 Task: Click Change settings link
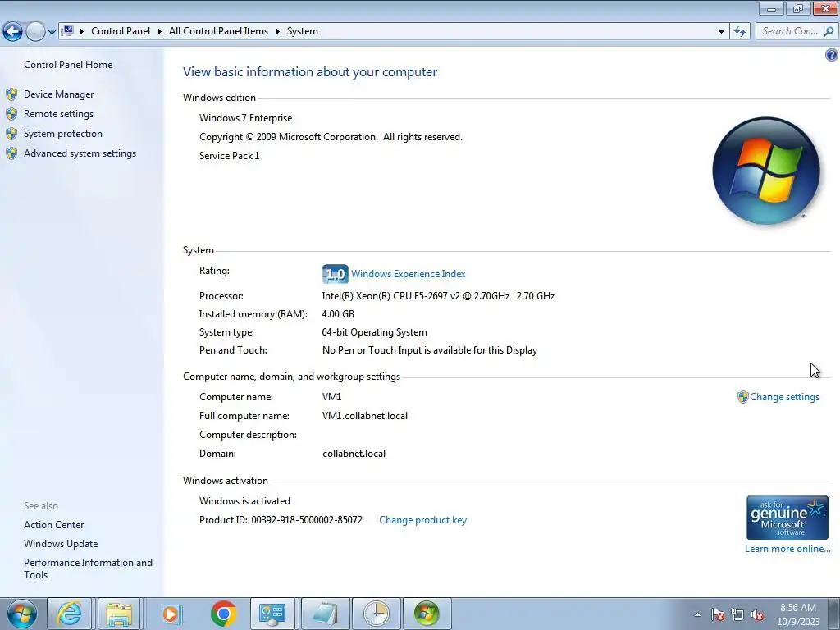(784, 397)
